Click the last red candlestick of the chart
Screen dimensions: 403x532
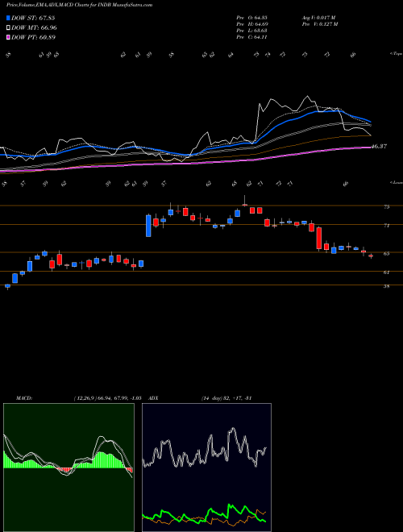click(371, 256)
